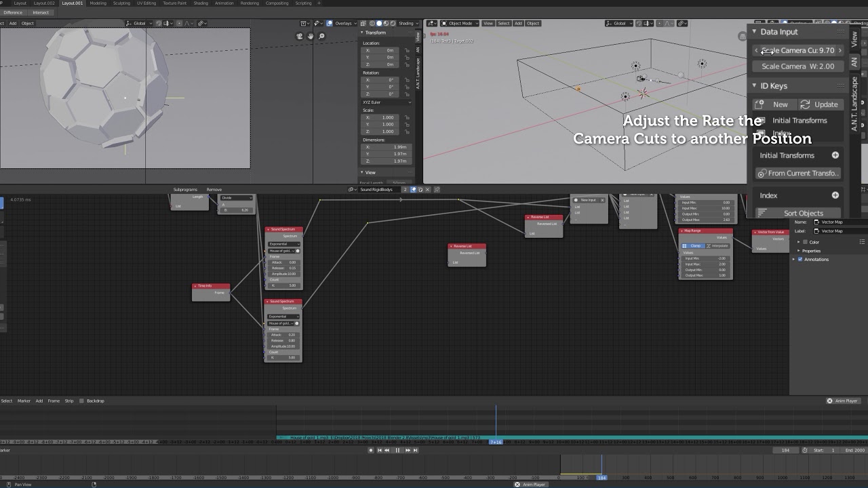Select wireframe shading mode in left viewport

point(372,23)
